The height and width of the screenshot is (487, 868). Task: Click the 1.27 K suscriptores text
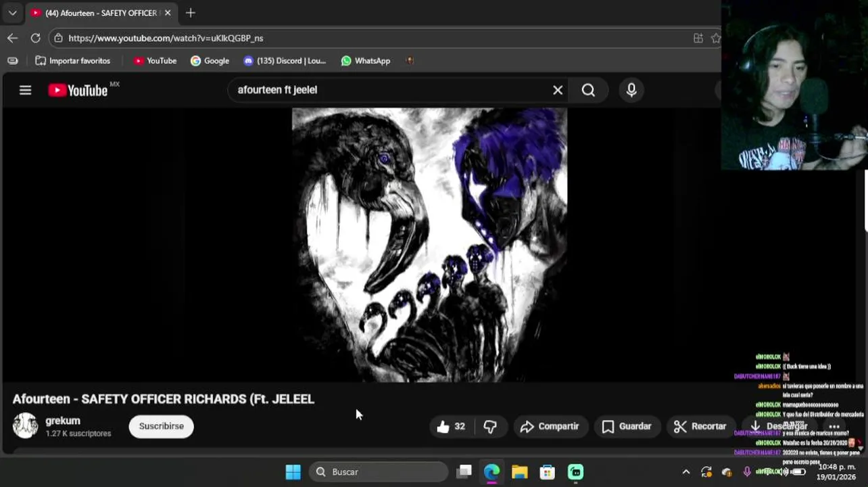pyautogui.click(x=78, y=434)
